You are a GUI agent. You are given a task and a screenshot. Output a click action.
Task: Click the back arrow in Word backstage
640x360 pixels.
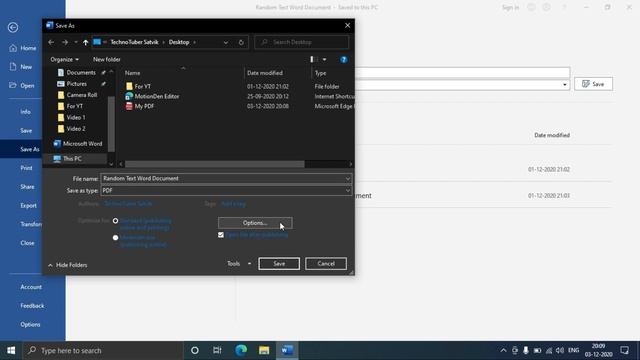[x=13, y=27]
